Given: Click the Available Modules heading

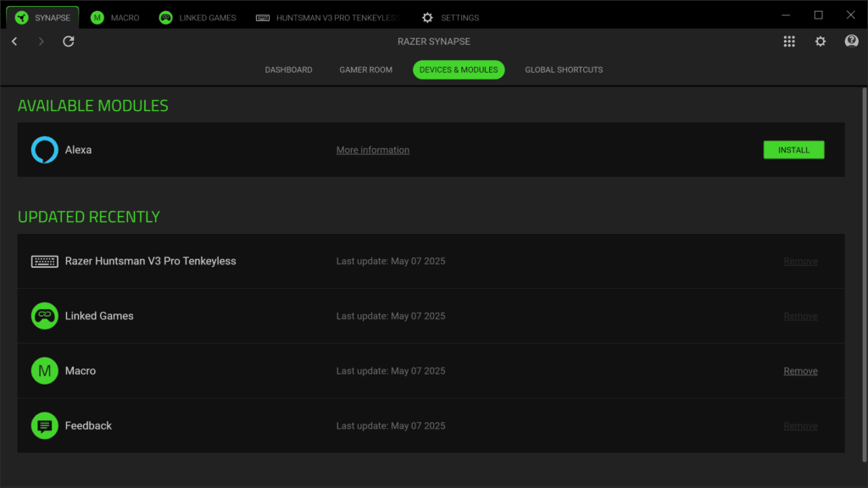Looking at the screenshot, I should pos(93,106).
